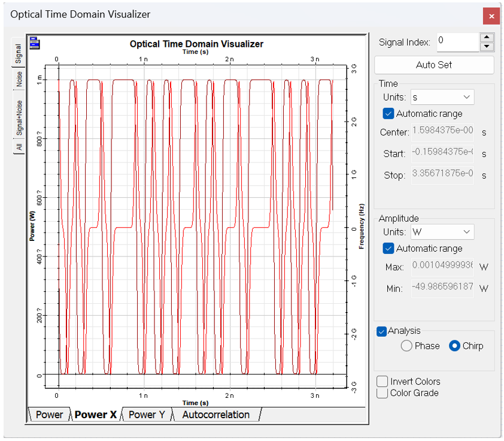Close the Optical Time Domain Visualizer window

pos(491,16)
